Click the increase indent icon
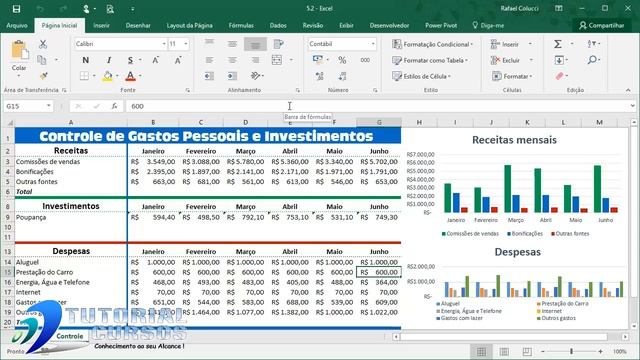Image resolution: width=640 pixels, height=360 pixels. point(232,76)
